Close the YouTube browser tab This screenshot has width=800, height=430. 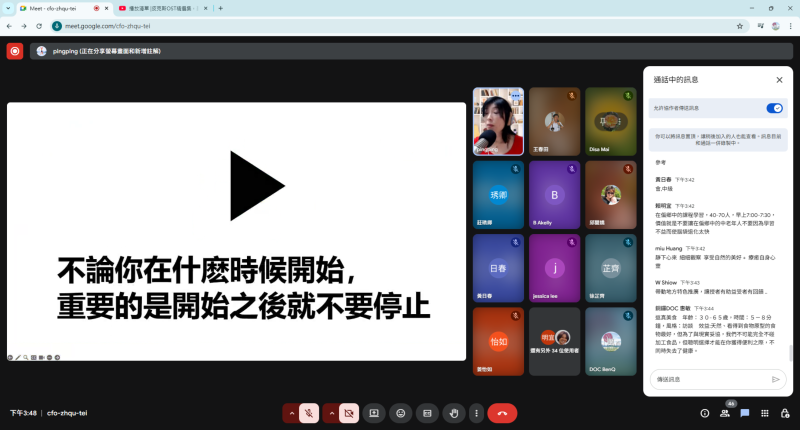[x=206, y=8]
